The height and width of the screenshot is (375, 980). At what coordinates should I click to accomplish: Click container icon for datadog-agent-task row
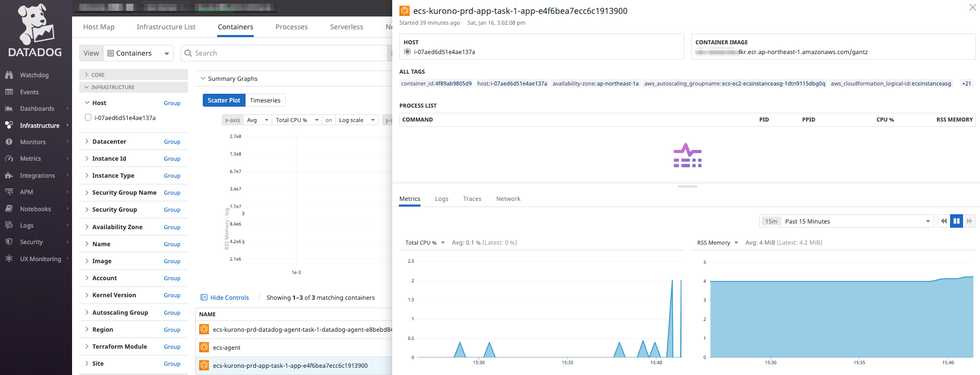coord(204,330)
